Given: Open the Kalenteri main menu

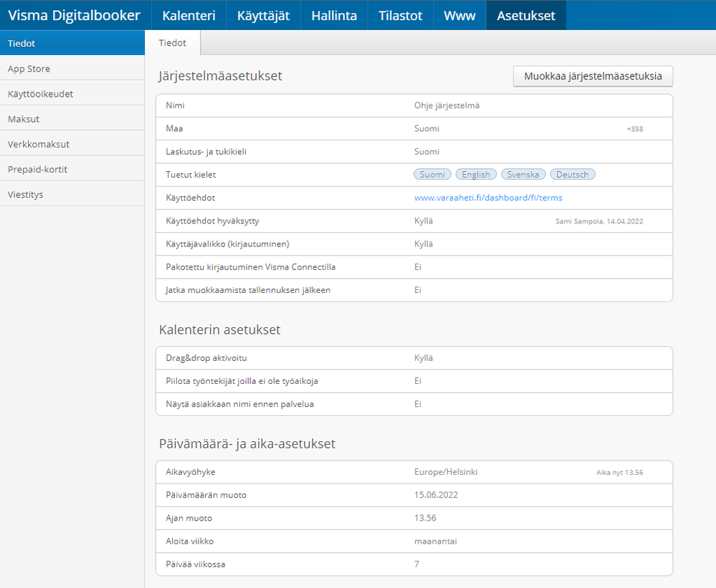Looking at the screenshot, I should [x=188, y=16].
